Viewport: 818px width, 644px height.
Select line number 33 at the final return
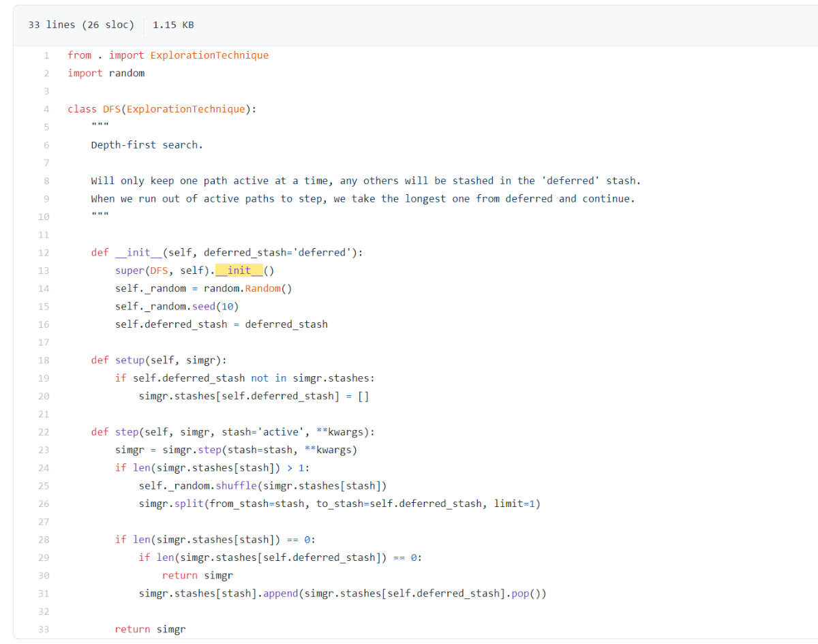(44, 630)
